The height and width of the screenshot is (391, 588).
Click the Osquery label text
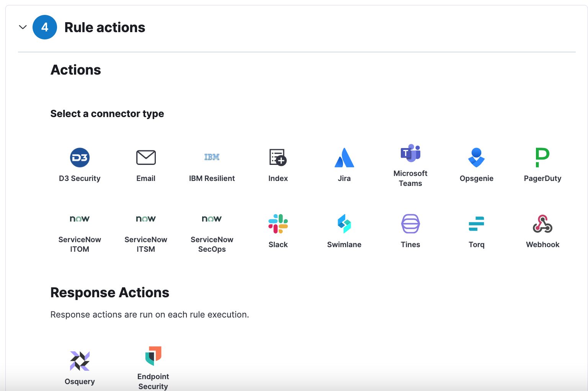pyautogui.click(x=80, y=381)
